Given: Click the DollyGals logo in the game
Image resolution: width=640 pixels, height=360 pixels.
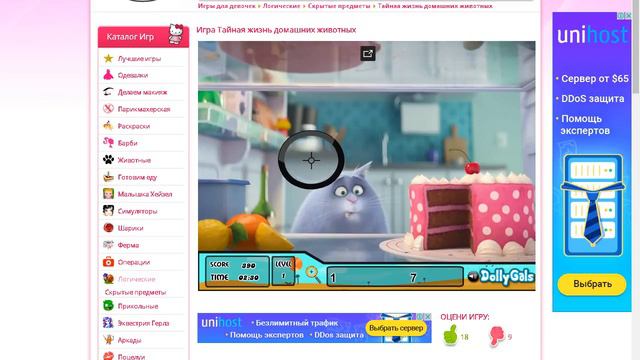Looking at the screenshot, I should [507, 277].
